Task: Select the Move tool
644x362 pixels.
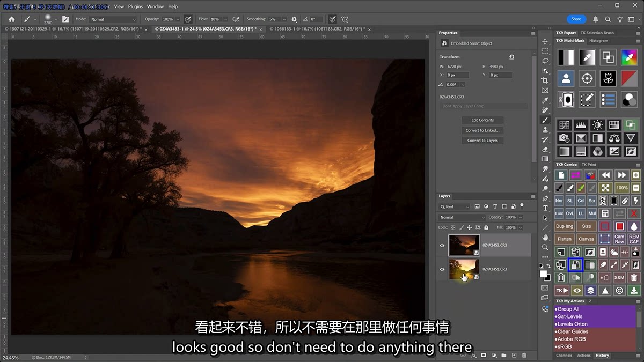Action: point(545,41)
